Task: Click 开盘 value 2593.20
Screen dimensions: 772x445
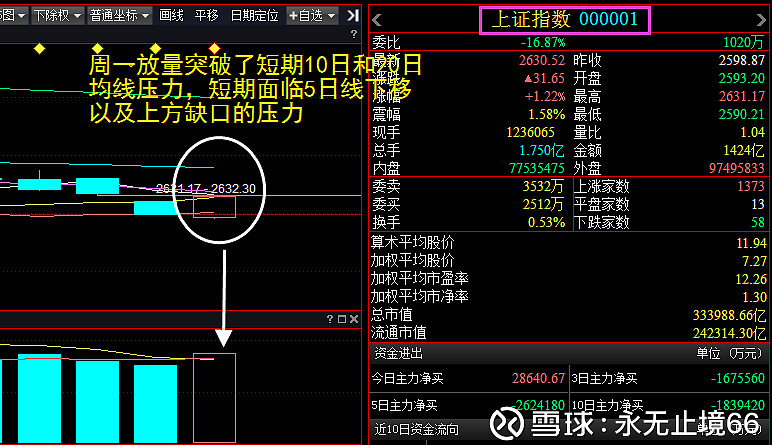Action: [x=741, y=78]
